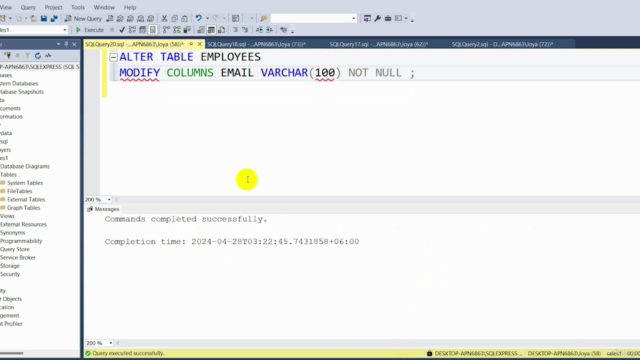The width and height of the screenshot is (640, 360).
Task: Open the Project menu
Action: [x=53, y=7]
